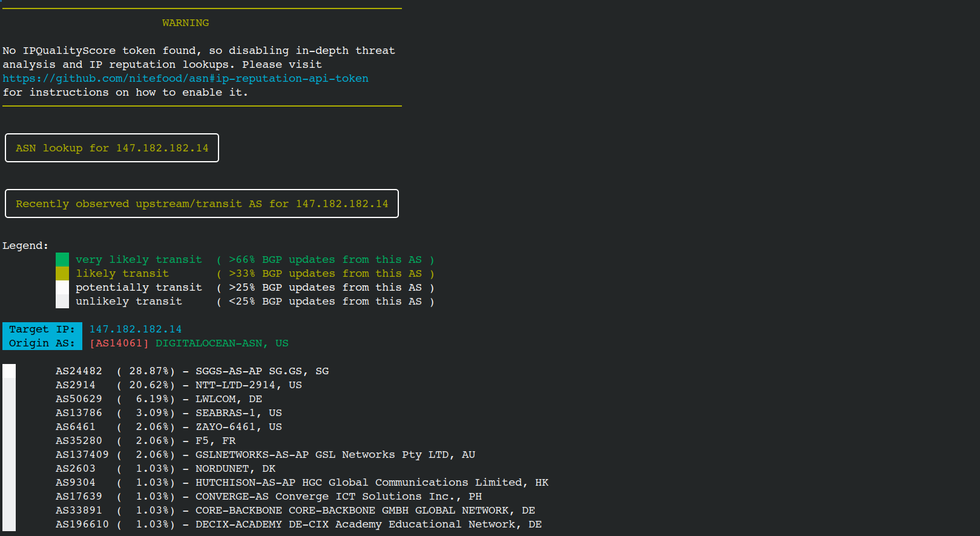Click the AS50629 LWLCOM row
This screenshot has width=980, height=536.
(x=159, y=399)
